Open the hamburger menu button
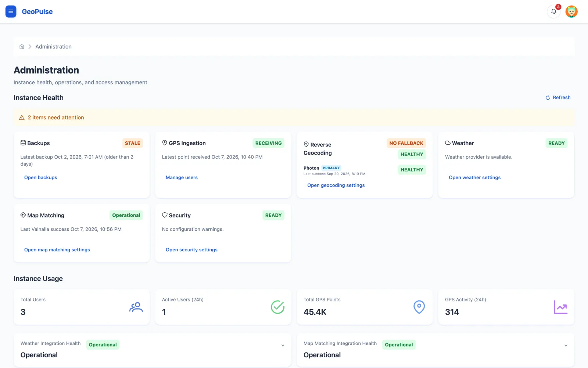This screenshot has width=588, height=368. coord(11,11)
